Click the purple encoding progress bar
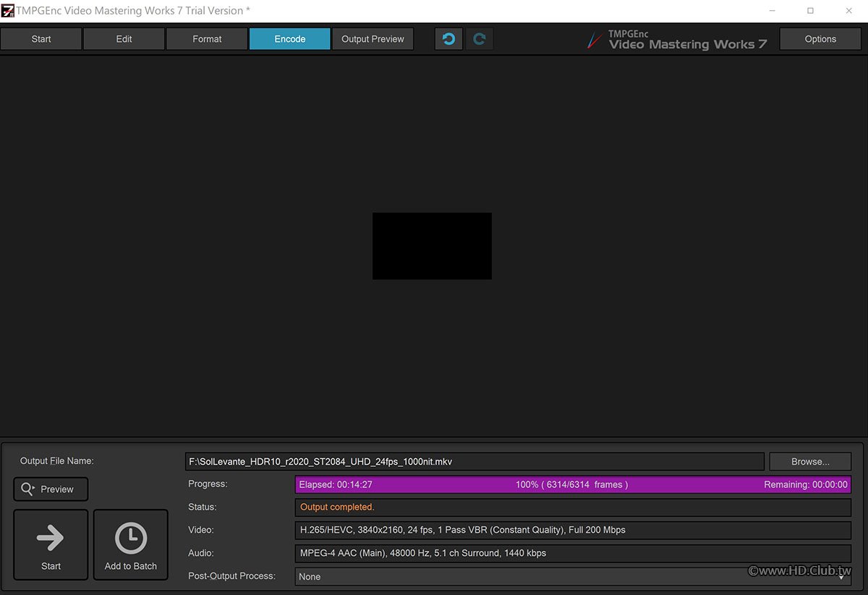868x595 pixels. 572,485
